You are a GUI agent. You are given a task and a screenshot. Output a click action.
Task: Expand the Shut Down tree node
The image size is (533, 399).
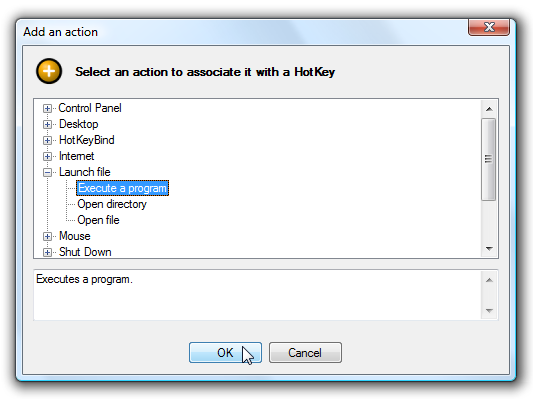point(47,252)
